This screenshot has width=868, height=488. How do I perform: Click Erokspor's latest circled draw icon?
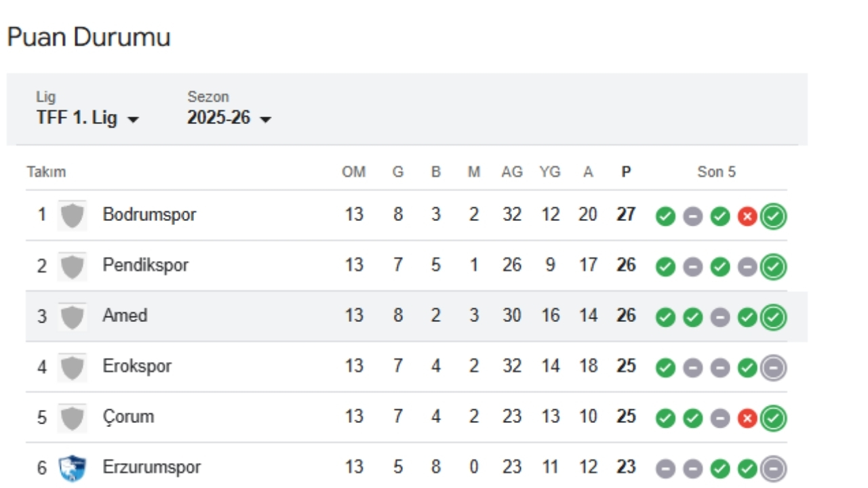pos(774,368)
